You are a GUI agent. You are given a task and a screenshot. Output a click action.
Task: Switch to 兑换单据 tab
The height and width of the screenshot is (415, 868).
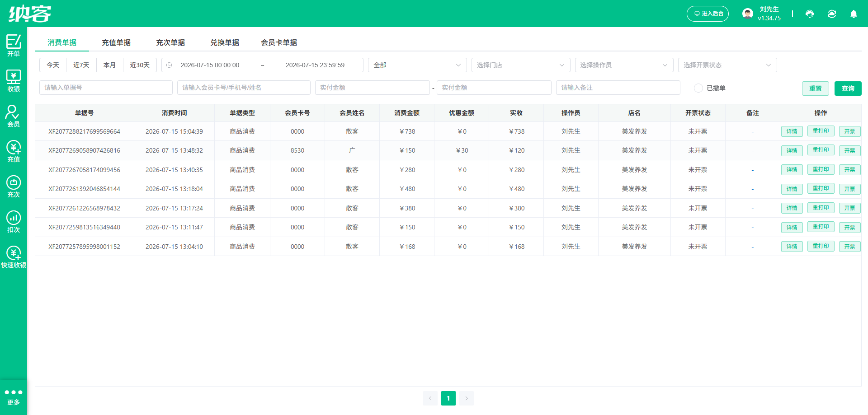225,42
